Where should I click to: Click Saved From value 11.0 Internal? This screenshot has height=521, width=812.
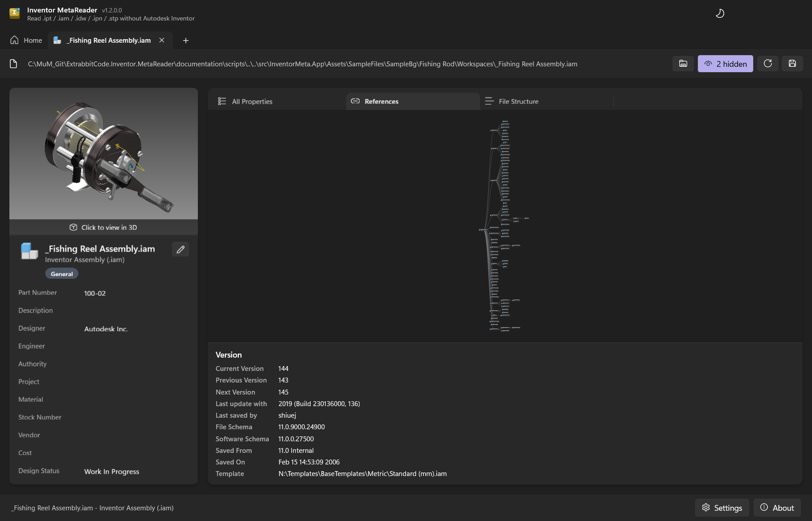(296, 451)
